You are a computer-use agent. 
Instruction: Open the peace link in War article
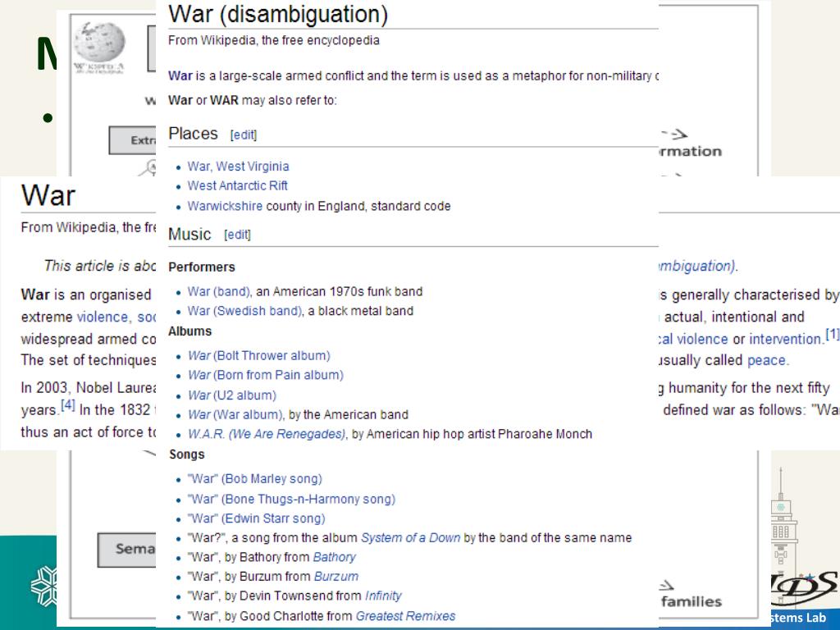767,361
